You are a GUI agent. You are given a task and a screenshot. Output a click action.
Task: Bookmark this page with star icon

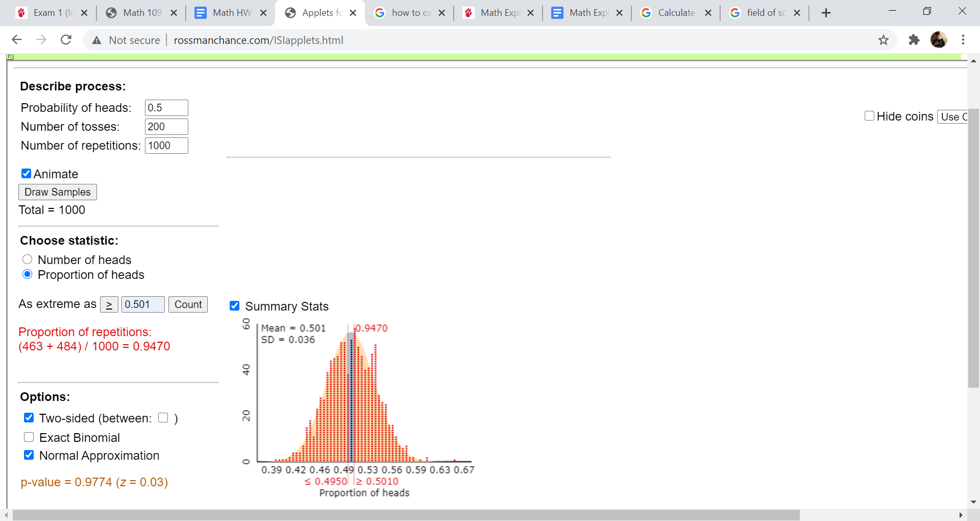click(x=884, y=40)
